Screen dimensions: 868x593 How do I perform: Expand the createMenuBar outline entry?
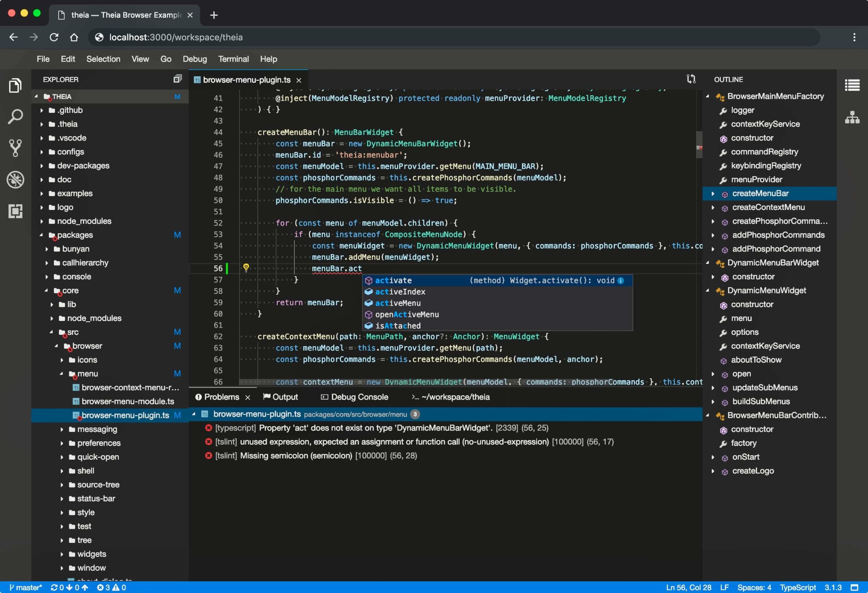tap(712, 193)
